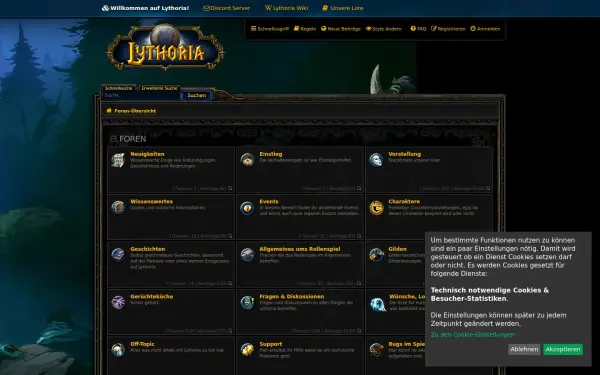
Task: View last post icon in Einstieg card
Action: tap(359, 188)
